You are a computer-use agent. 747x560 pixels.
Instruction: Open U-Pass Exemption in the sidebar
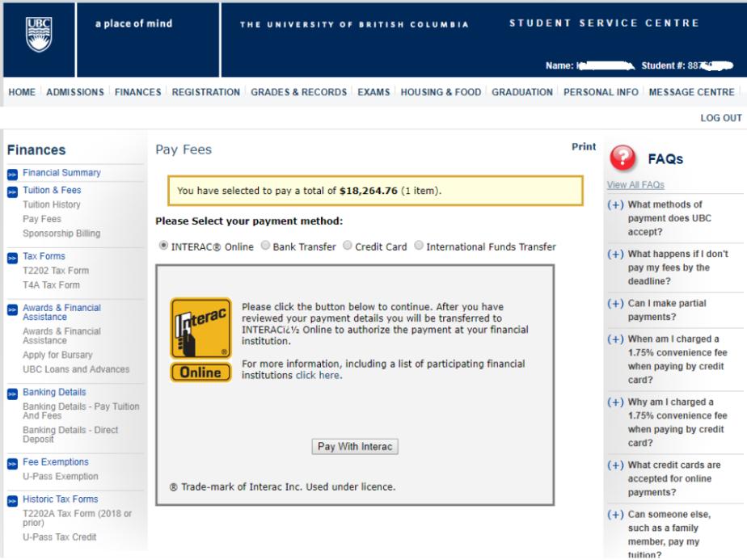click(x=60, y=476)
